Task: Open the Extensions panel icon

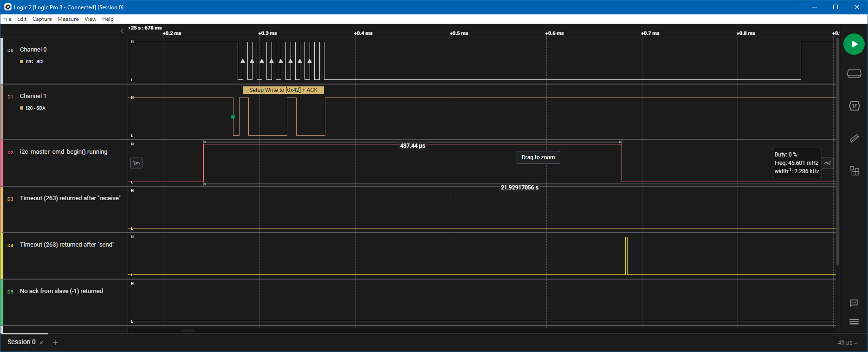Action: [854, 171]
